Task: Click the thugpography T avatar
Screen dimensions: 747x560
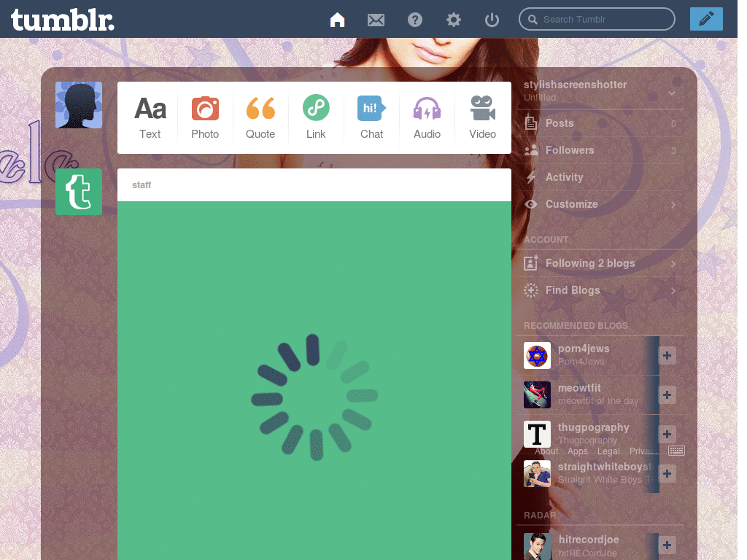Action: pos(537,435)
